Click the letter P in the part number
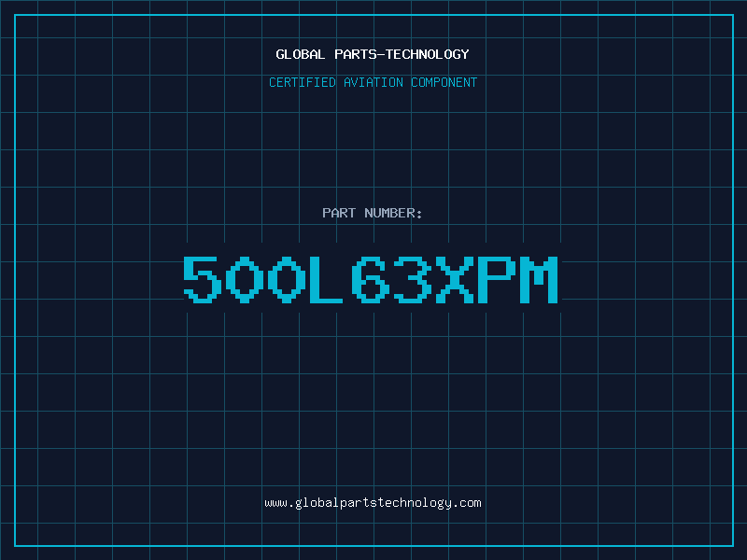Screen dimensions: 747x560 (497, 279)
